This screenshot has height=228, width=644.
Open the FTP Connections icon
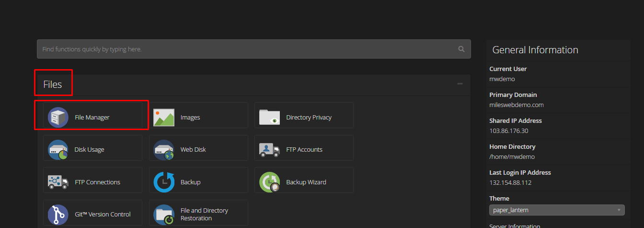[58, 182]
